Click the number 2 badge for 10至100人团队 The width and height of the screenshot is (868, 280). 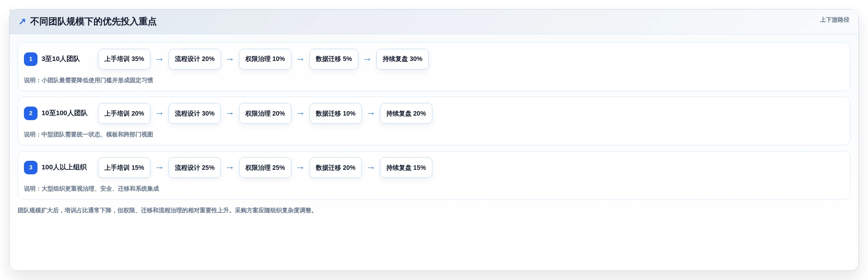pos(31,113)
